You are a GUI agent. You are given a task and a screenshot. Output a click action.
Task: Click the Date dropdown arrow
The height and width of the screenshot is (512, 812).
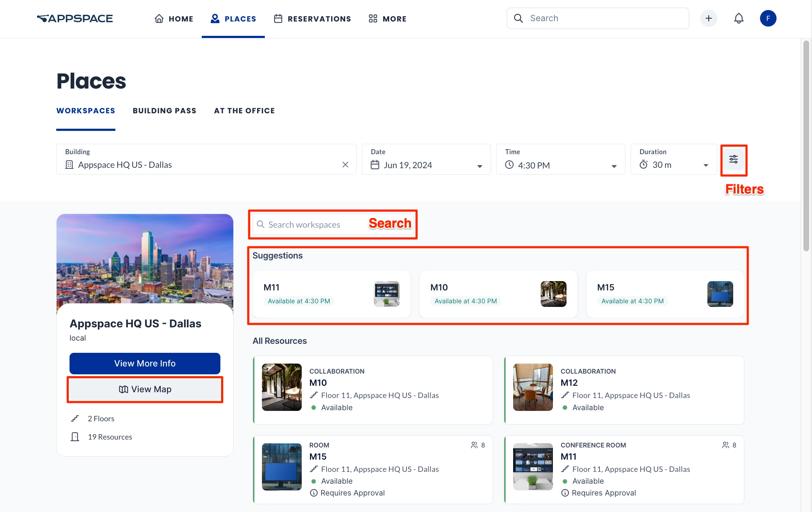click(x=479, y=166)
